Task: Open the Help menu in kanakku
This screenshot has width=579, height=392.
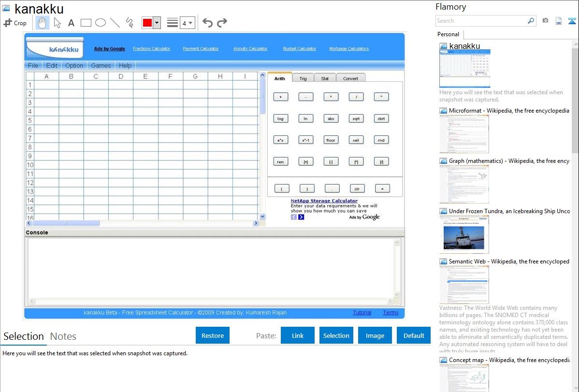Action: click(125, 66)
